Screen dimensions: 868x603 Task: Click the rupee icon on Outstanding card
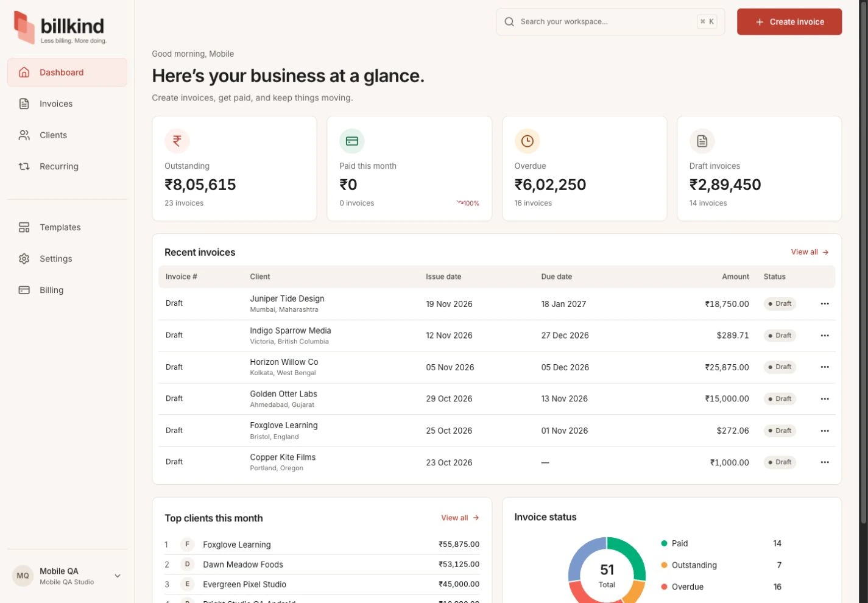(x=177, y=141)
